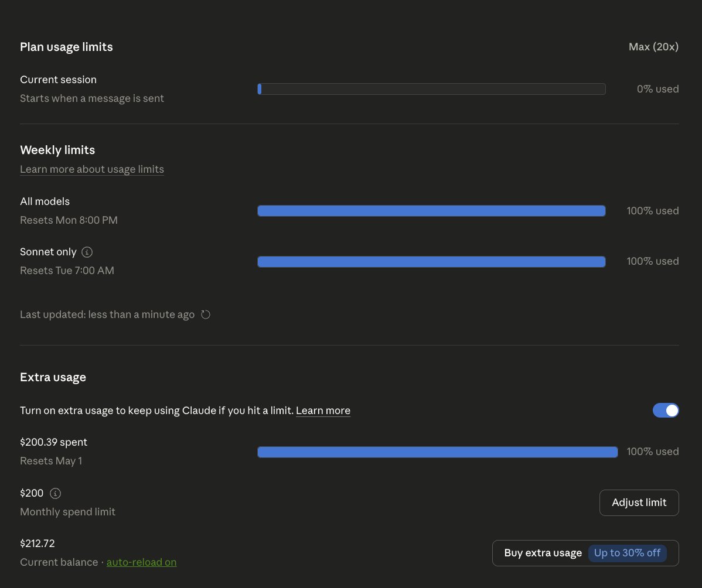Open the monthly spend limit info icon
The height and width of the screenshot is (588, 702).
(x=55, y=493)
